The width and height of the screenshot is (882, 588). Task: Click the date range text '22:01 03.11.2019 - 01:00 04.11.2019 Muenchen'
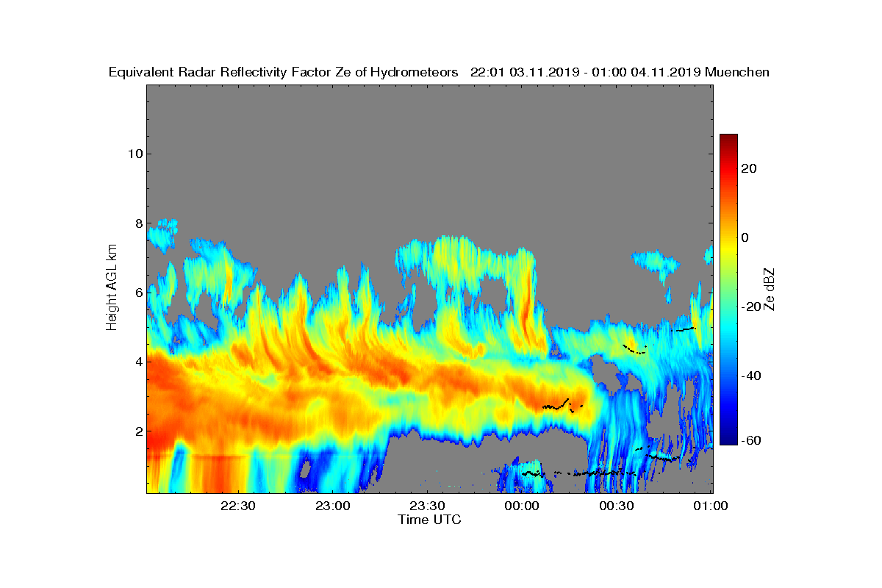(x=620, y=72)
